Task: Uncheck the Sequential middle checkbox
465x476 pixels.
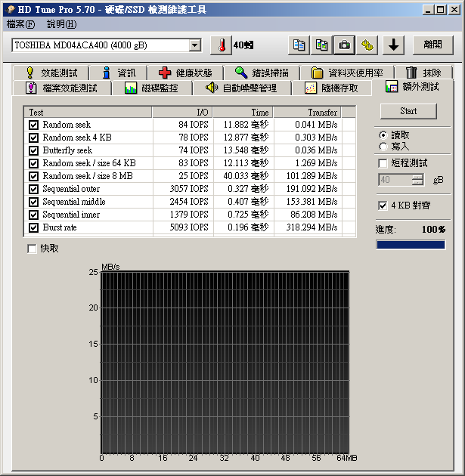Action: [x=33, y=202]
